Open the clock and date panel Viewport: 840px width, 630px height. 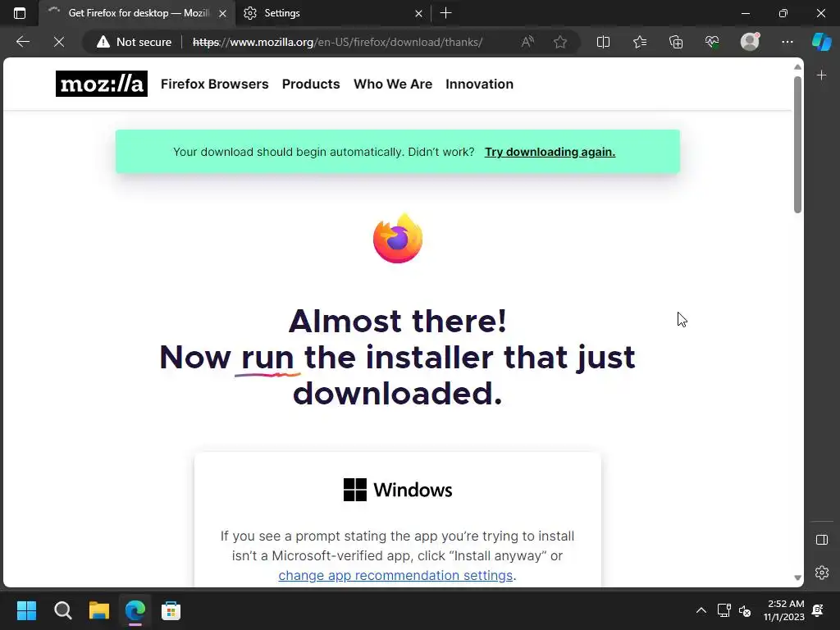point(784,610)
